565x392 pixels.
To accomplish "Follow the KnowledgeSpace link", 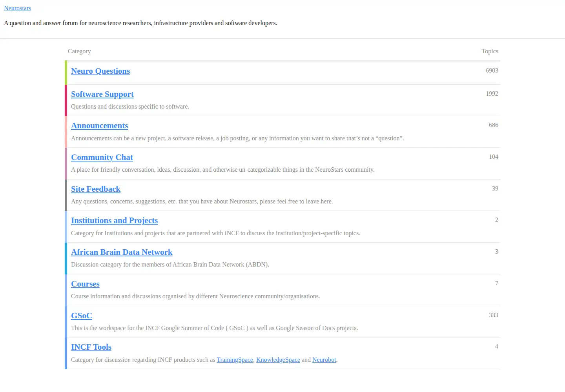I will pyautogui.click(x=278, y=360).
